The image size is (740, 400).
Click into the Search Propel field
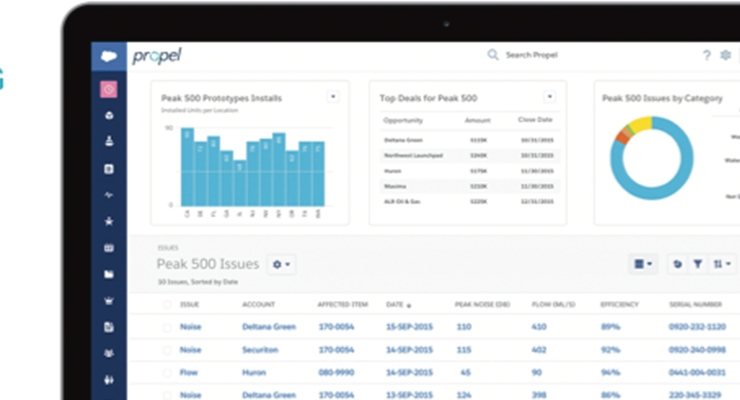pyautogui.click(x=531, y=55)
